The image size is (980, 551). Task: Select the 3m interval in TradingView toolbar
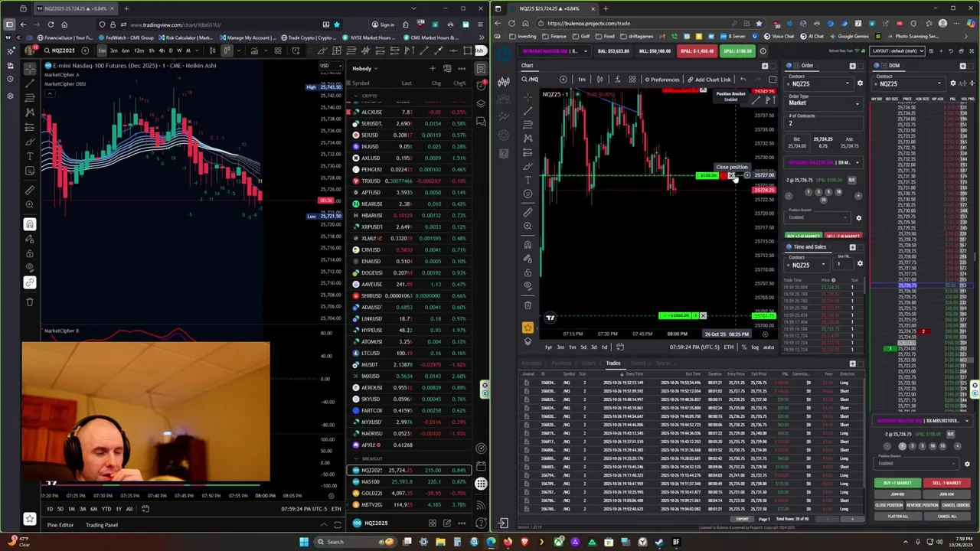point(113,51)
